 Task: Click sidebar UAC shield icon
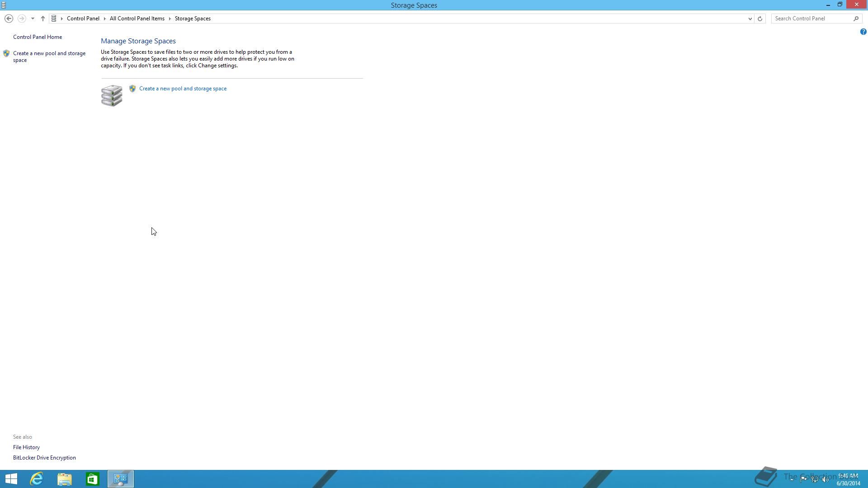[6, 53]
